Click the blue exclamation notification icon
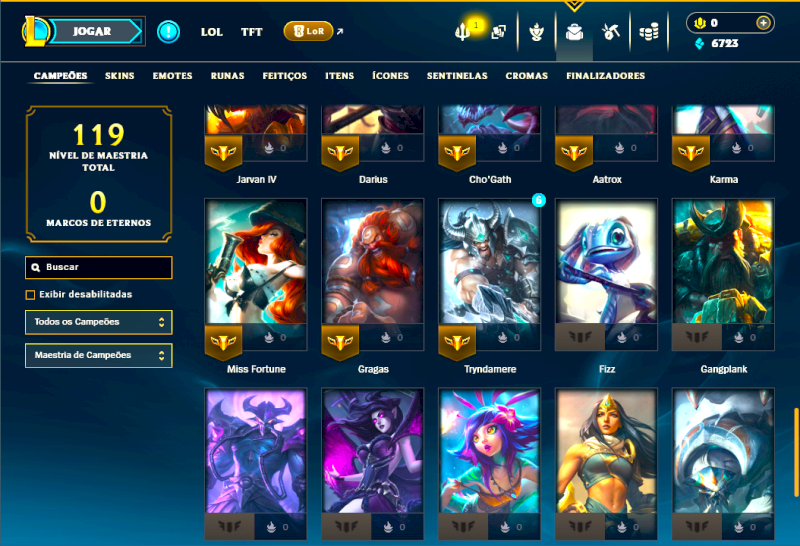The image size is (800, 546). 168,32
